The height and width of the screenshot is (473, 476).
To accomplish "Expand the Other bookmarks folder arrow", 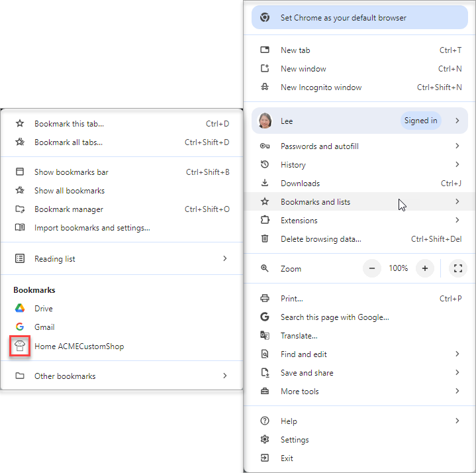I will pyautogui.click(x=225, y=376).
